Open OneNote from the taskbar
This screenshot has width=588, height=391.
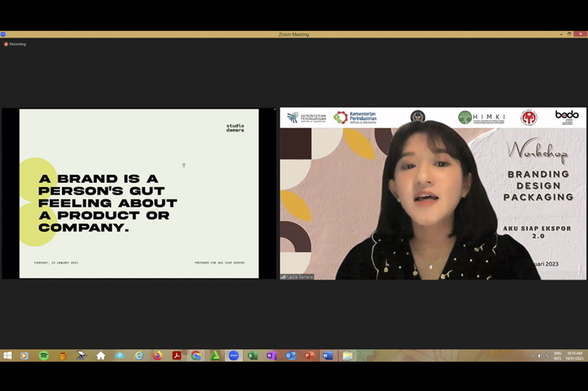pos(272,355)
